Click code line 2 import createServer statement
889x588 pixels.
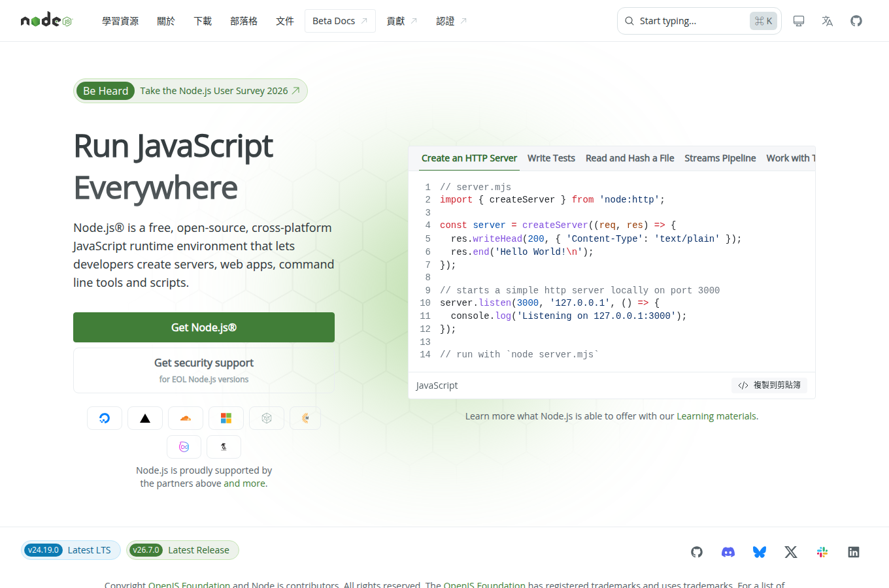tap(552, 200)
